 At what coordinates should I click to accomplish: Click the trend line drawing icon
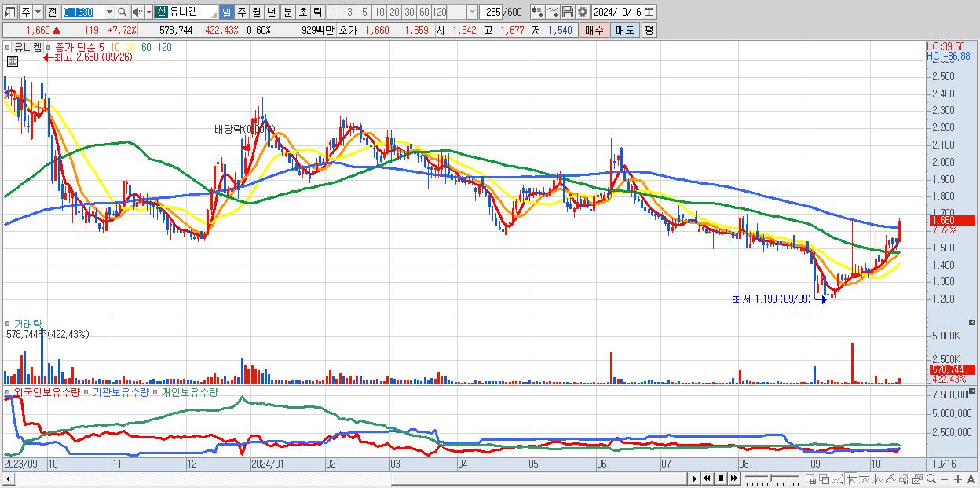tap(865, 479)
